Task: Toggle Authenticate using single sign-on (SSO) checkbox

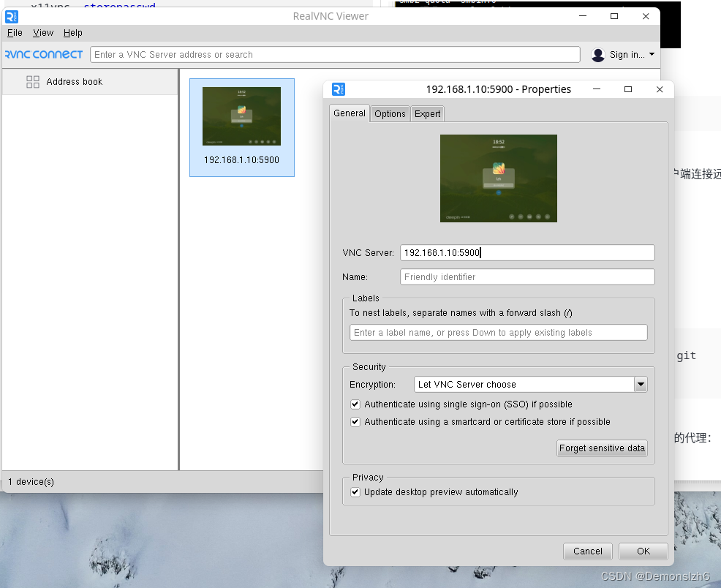Action: pyautogui.click(x=355, y=404)
